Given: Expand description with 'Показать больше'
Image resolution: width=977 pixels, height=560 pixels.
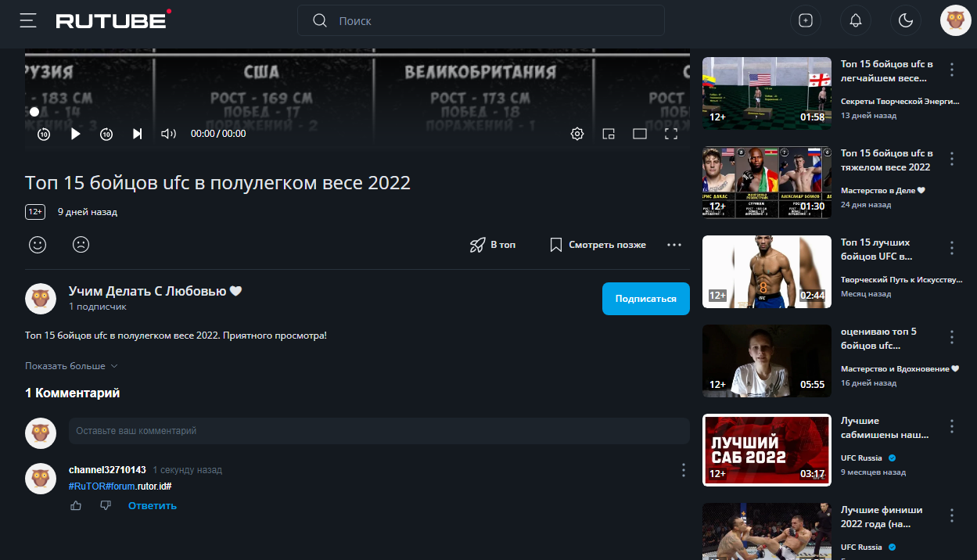Looking at the screenshot, I should coord(71,366).
